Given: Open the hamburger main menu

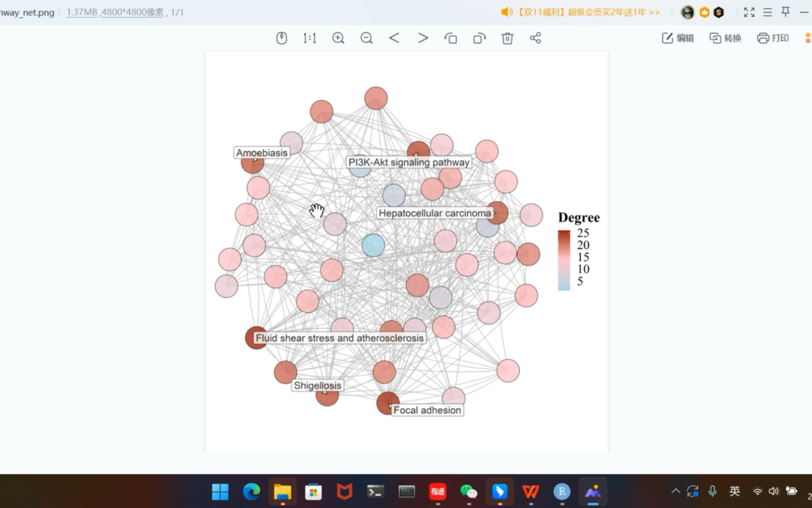Looking at the screenshot, I should [767, 12].
